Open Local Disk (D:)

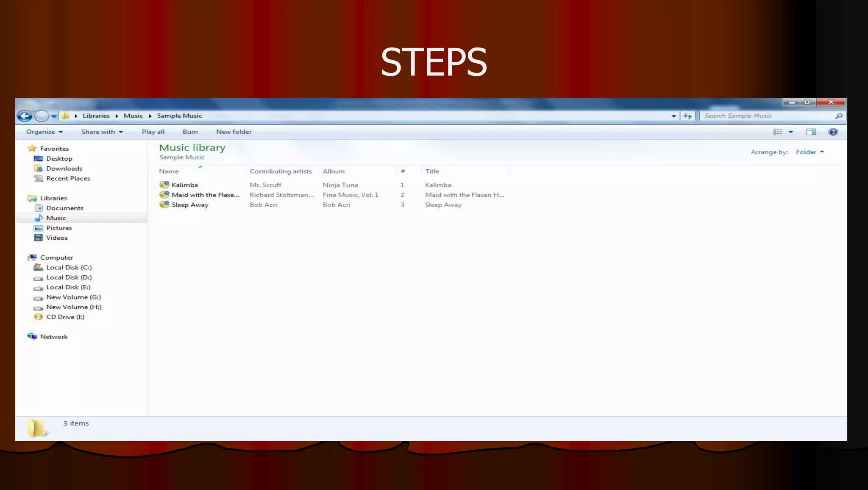(69, 277)
